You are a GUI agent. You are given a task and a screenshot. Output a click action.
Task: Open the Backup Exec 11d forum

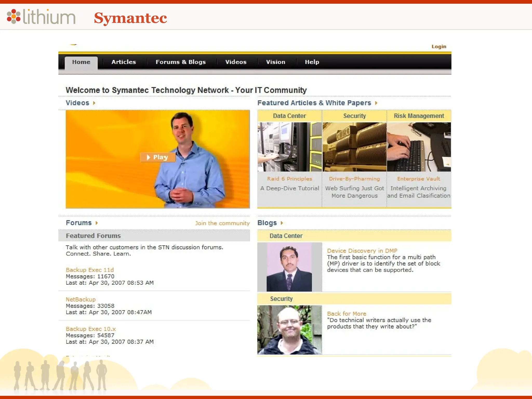(x=90, y=270)
